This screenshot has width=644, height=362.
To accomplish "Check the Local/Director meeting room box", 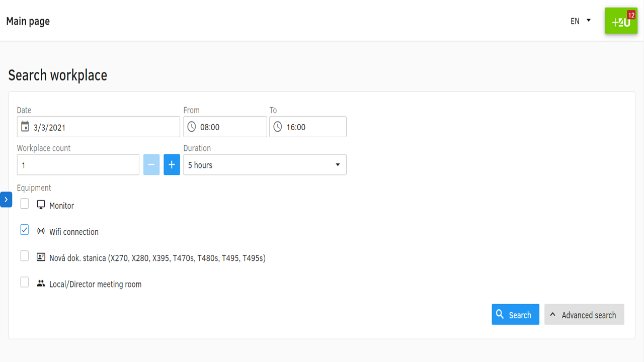I will pos(25,282).
